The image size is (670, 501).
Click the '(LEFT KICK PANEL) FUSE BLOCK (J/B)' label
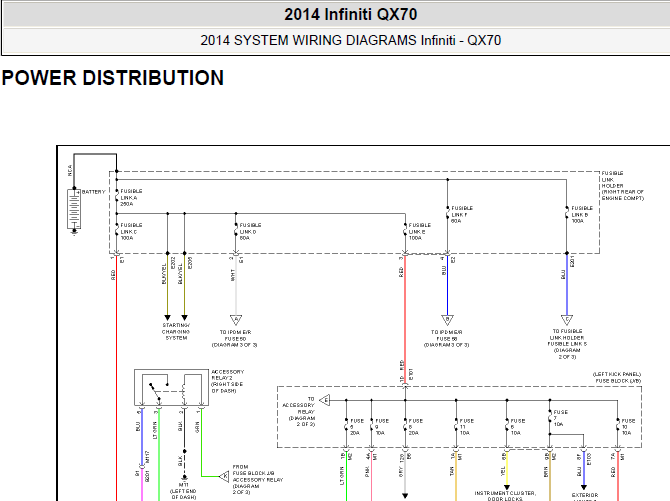pyautogui.click(x=617, y=377)
